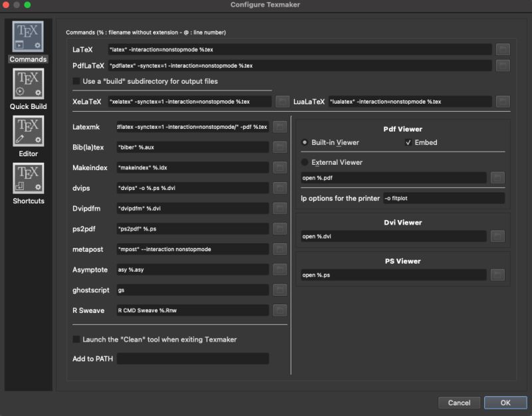Edit the external viewer open %.pdf field
532x416 pixels.
394,177
